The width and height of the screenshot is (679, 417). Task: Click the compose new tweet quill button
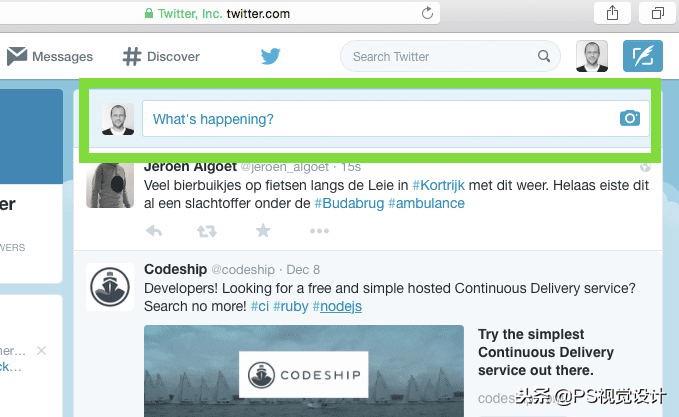[x=643, y=56]
